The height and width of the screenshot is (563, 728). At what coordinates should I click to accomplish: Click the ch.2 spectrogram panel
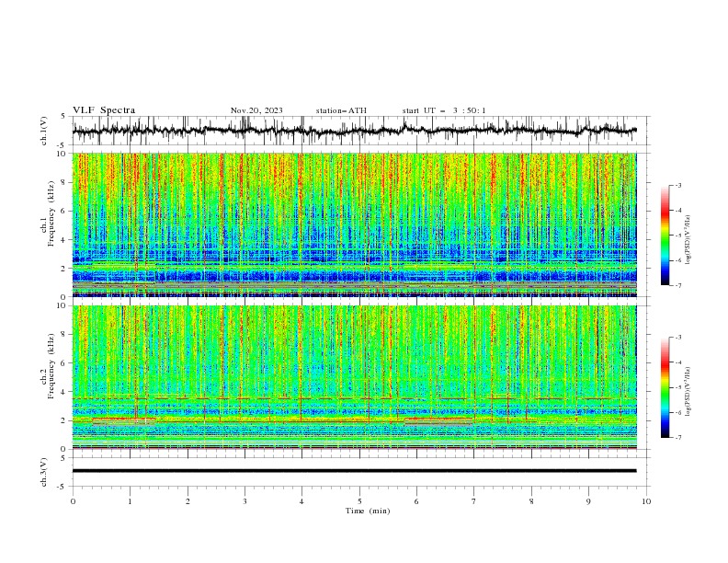coord(355,377)
